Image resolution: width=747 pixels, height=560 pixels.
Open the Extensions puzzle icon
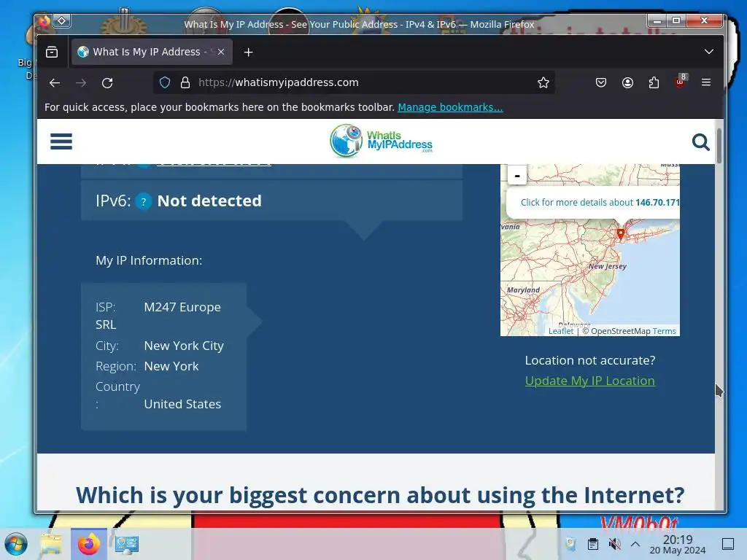tap(654, 83)
